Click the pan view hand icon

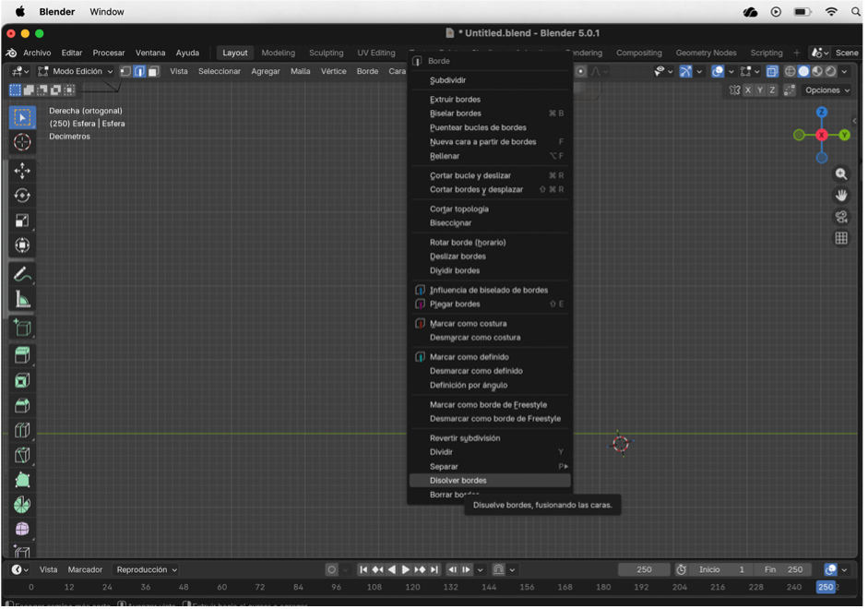click(841, 196)
